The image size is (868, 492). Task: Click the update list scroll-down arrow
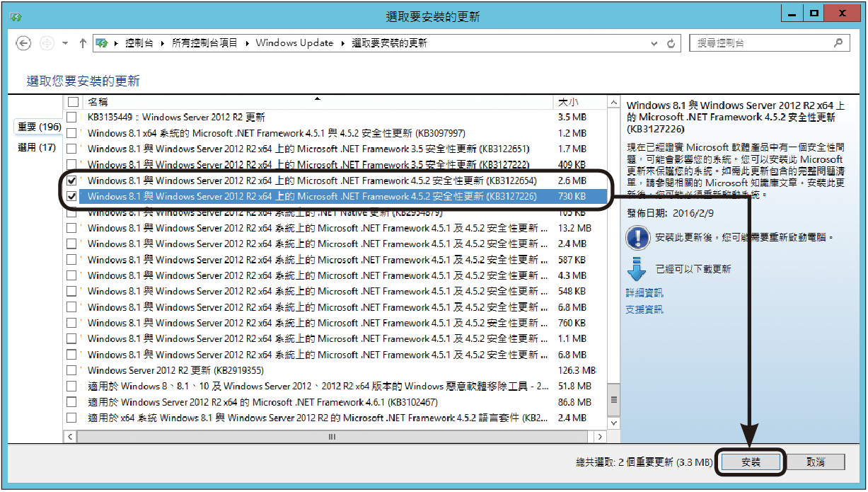[613, 423]
